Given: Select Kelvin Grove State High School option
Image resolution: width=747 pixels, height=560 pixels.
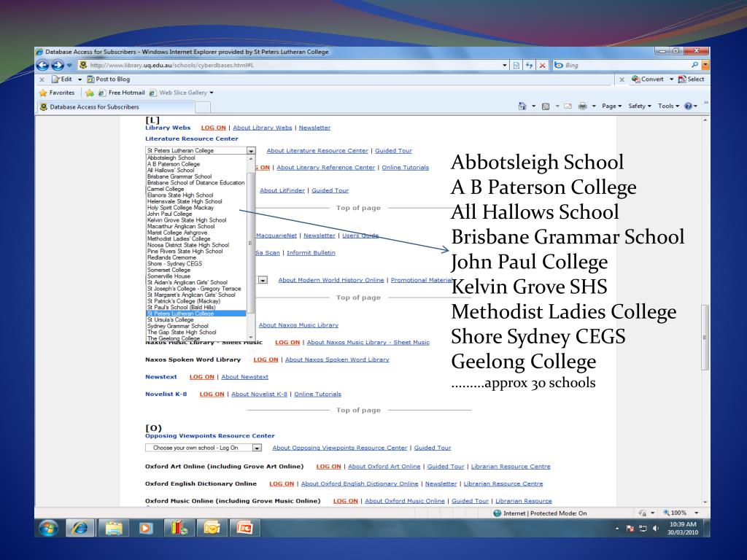Looking at the screenshot, I should click(x=187, y=219).
